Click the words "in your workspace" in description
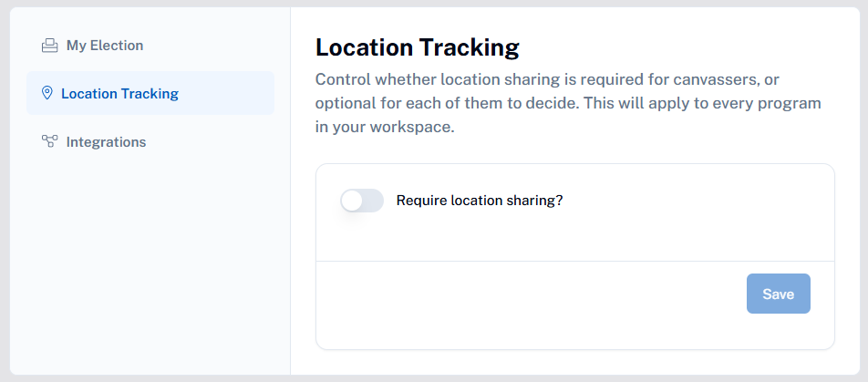This screenshot has width=868, height=382. [384, 127]
